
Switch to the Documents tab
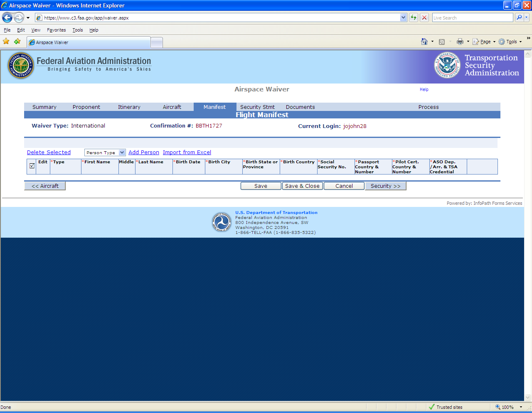(300, 107)
